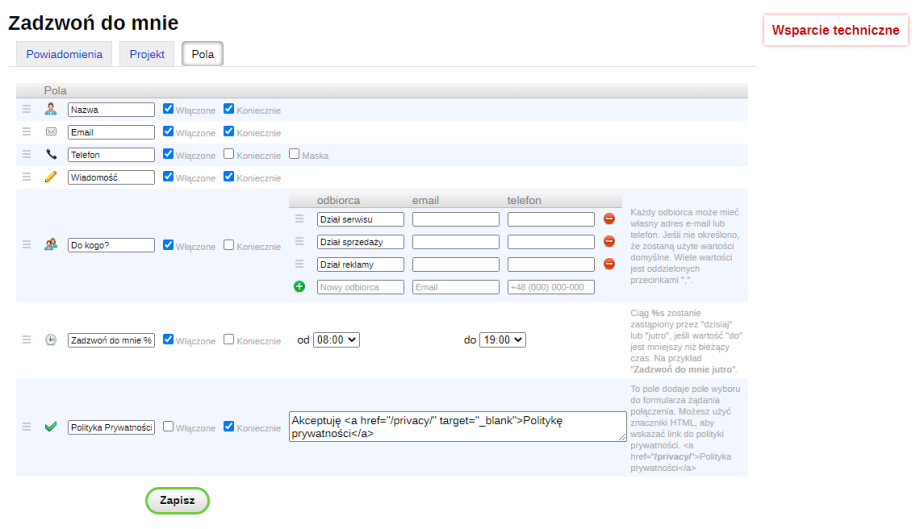Screen dimensions: 920x529
Task: Click drag handle of the Nazwa field row
Action: (27, 109)
